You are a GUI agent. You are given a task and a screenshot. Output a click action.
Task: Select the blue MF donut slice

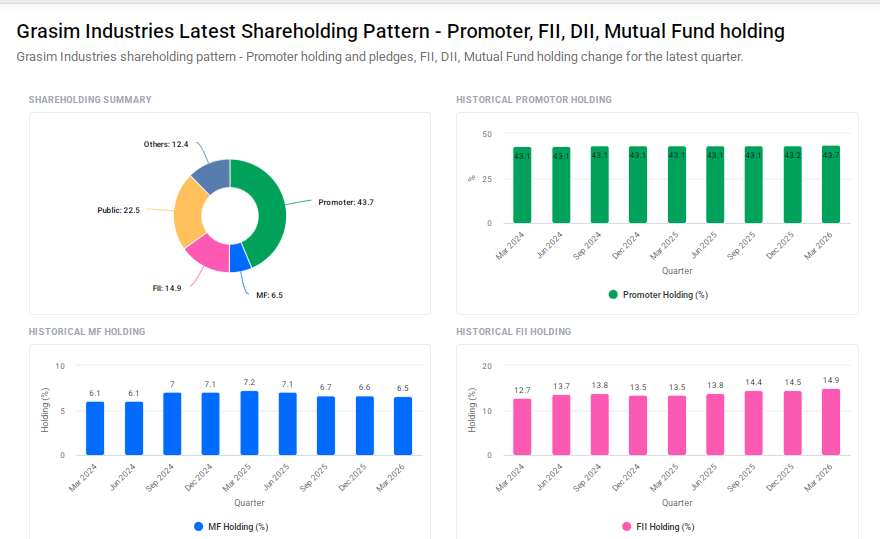click(x=239, y=258)
